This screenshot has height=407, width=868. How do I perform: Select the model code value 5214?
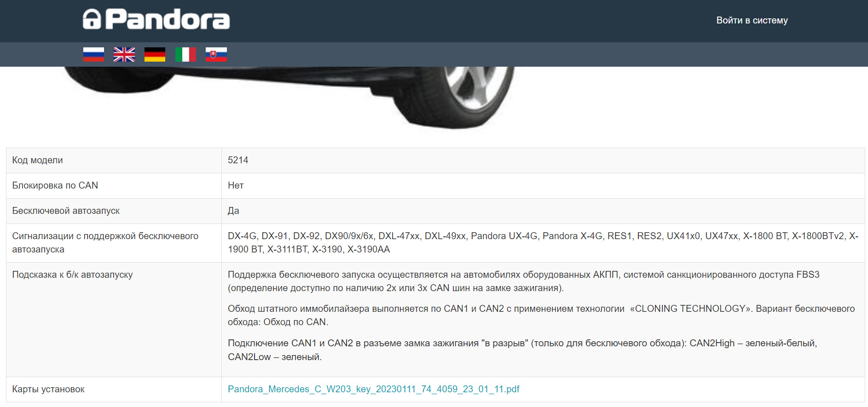[238, 160]
